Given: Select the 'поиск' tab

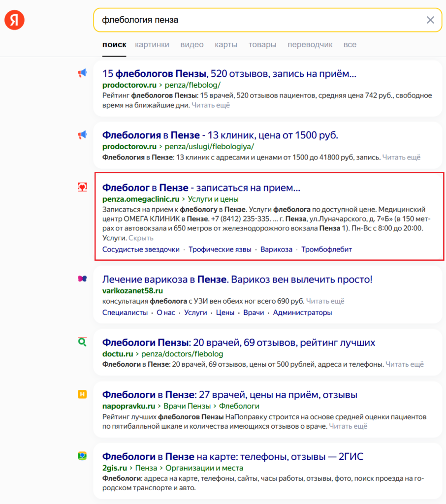Looking at the screenshot, I should click(x=114, y=45).
